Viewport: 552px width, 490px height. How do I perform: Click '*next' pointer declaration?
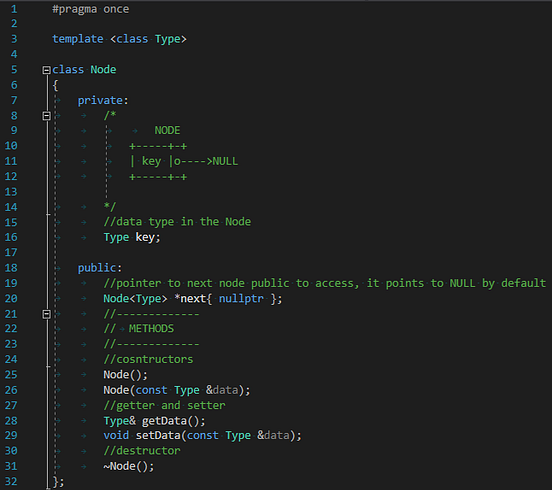(x=190, y=299)
